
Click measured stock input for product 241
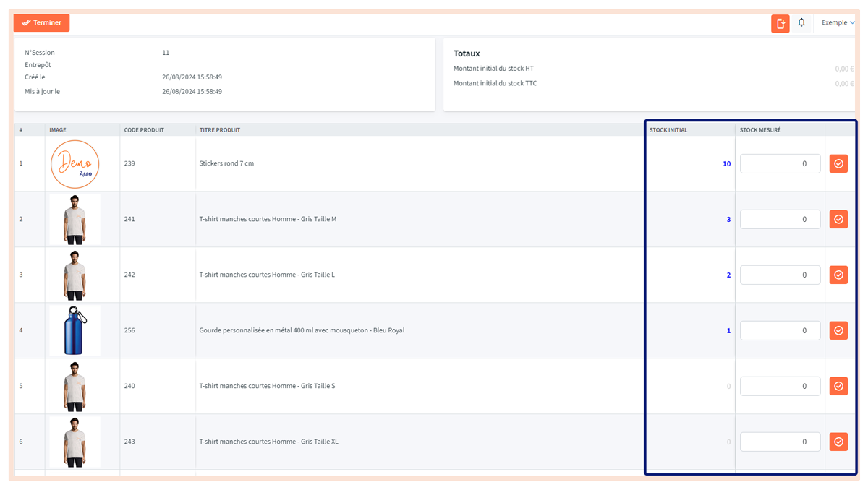tap(780, 220)
